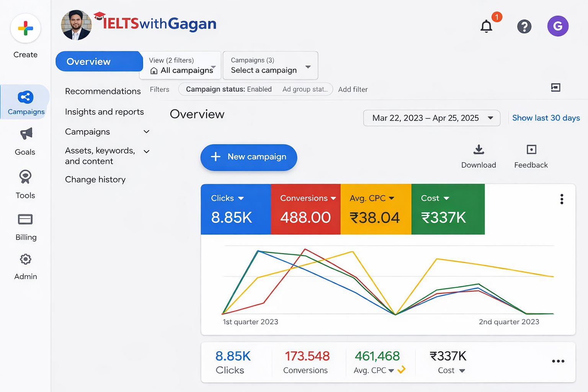Screen dimensions: 588x392
Task: Open the summary card horizontal ellipsis menu
Action: click(558, 361)
